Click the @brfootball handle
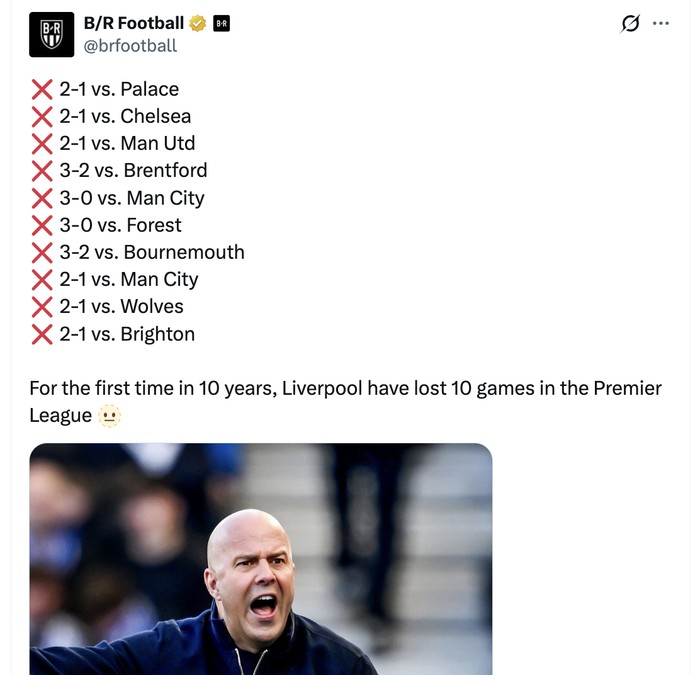The width and height of the screenshot is (700, 675). click(130, 45)
